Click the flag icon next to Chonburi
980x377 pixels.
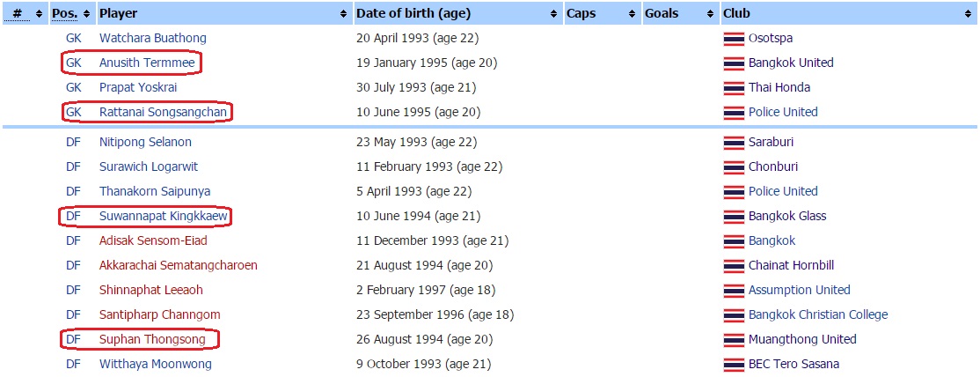[x=734, y=167]
